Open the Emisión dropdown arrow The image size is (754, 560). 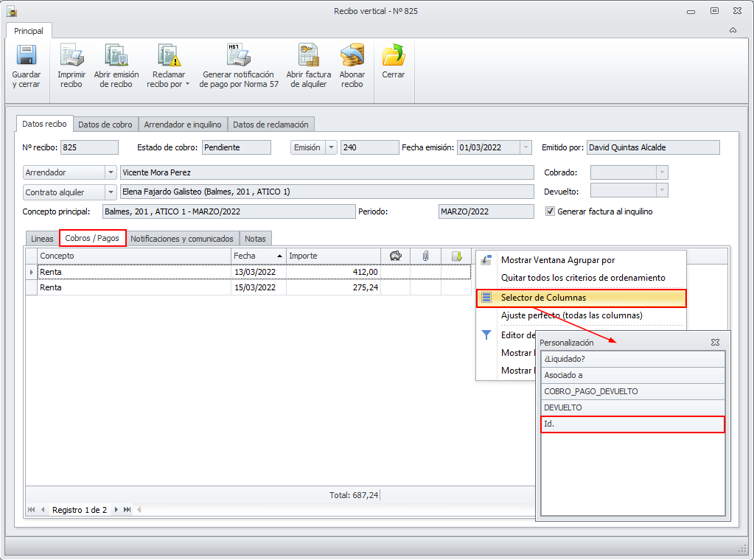[331, 147]
